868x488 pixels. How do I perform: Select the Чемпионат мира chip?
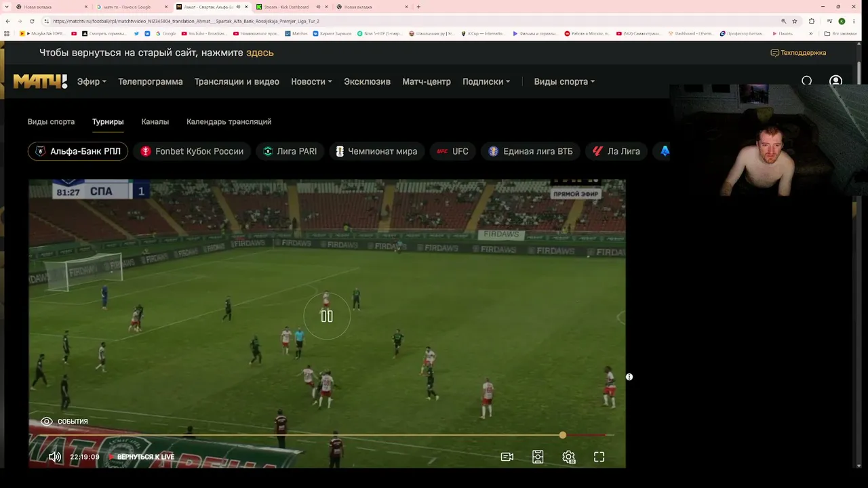point(377,151)
